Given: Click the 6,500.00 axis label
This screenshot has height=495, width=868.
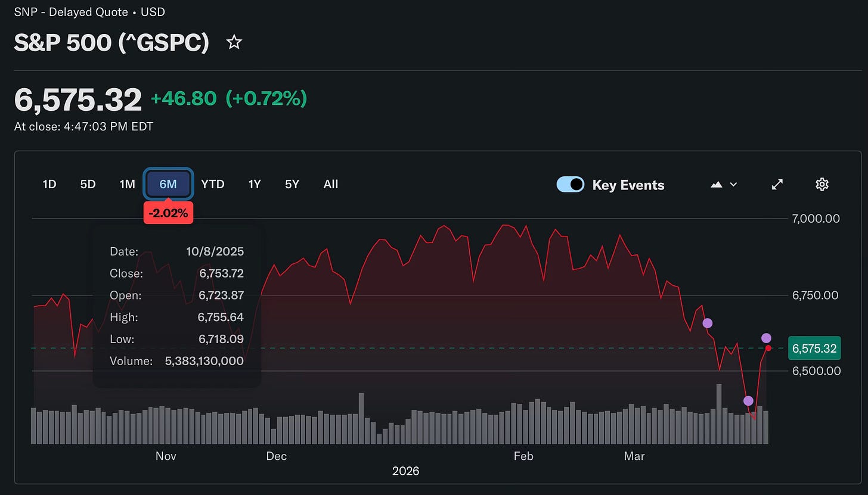Looking at the screenshot, I should (816, 371).
